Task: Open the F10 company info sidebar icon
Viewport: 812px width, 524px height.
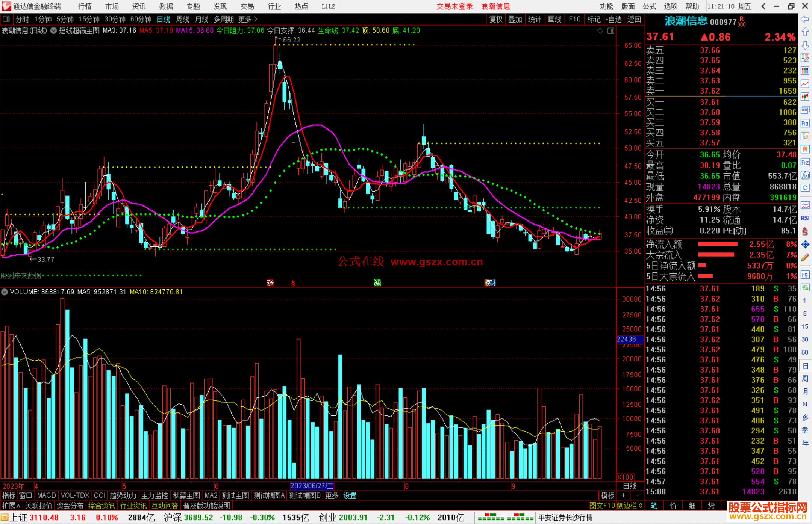Action: [805, 123]
